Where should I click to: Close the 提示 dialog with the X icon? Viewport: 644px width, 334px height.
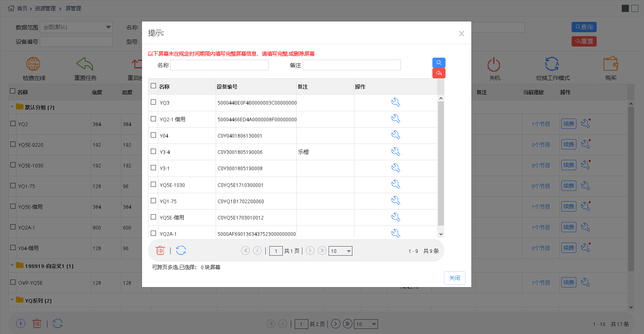pyautogui.click(x=461, y=33)
